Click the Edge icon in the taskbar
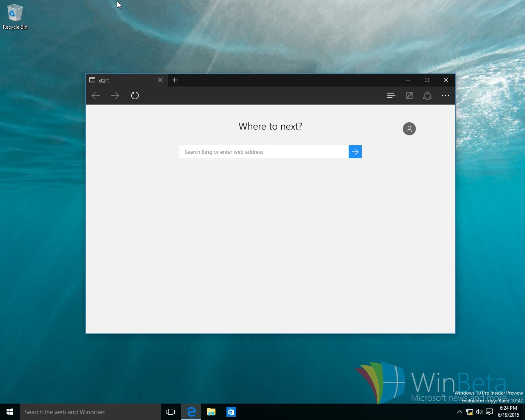525x420 pixels. (x=191, y=412)
